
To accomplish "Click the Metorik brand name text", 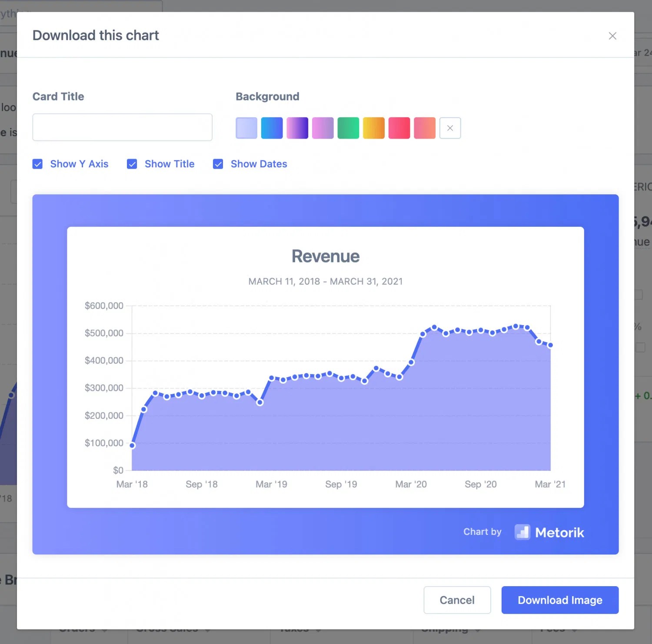I will pos(559,532).
